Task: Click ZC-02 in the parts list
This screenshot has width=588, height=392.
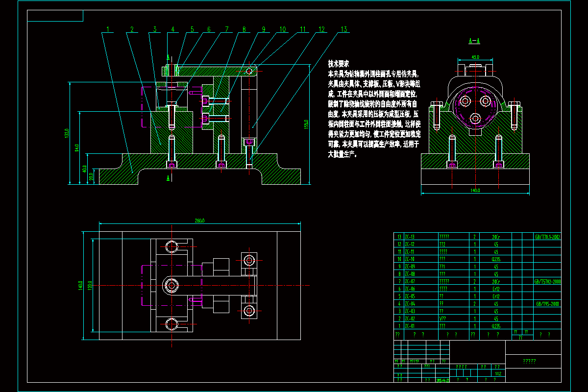Action: (x=410, y=318)
